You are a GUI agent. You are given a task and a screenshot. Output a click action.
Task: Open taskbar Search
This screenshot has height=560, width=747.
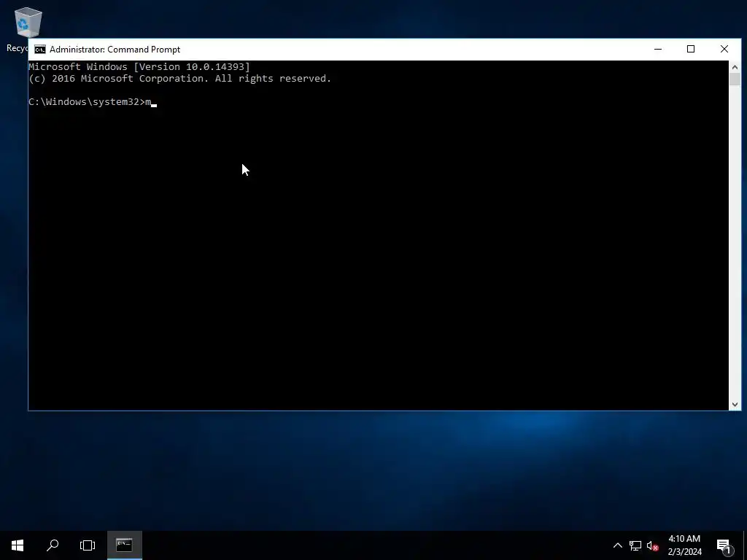(x=53, y=545)
